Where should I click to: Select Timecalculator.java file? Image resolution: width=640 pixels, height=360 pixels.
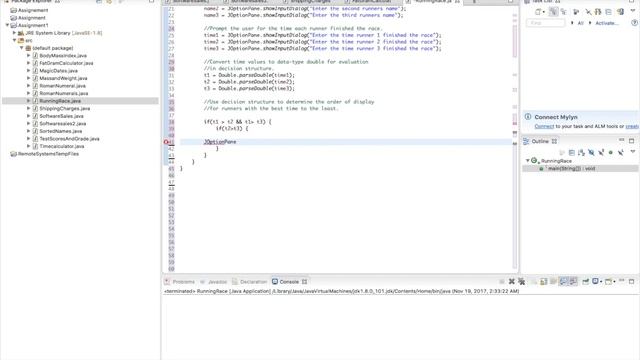(x=62, y=146)
